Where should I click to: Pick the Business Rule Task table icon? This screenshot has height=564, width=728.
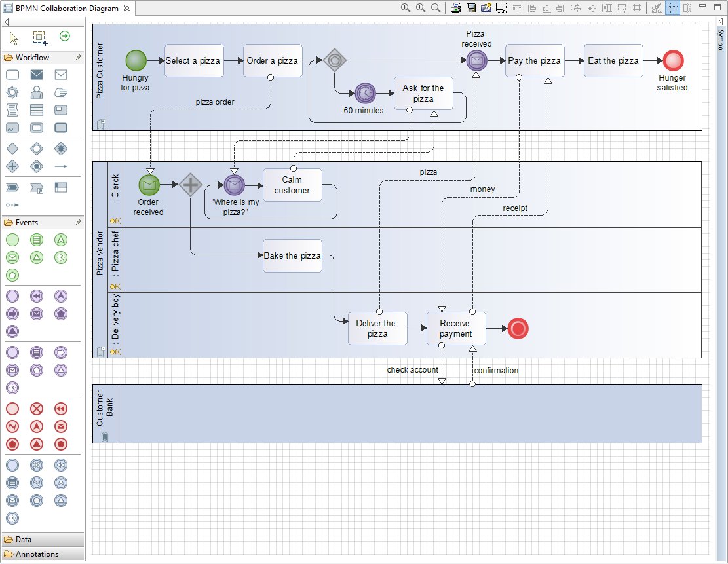(37, 110)
